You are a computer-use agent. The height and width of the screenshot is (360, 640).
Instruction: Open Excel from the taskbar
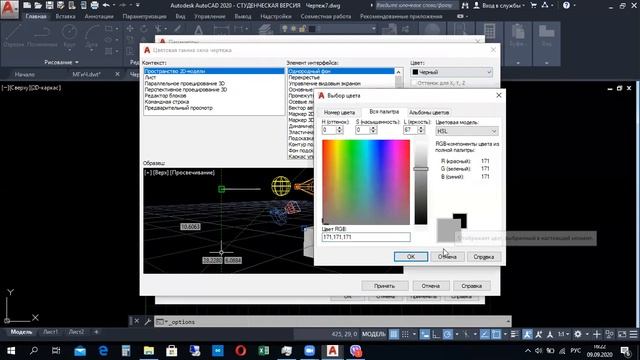point(263,351)
